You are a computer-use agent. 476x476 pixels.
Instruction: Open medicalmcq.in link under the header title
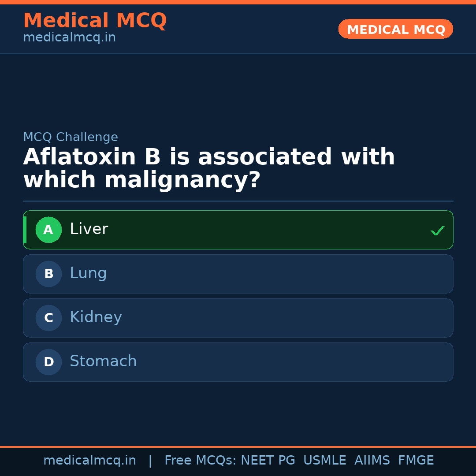tap(69, 38)
